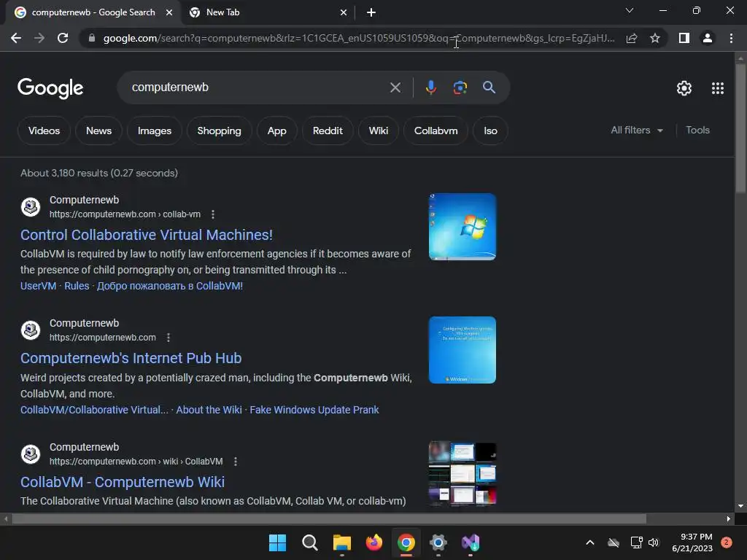Focus the computernewb search input field
The height and width of the screenshot is (560, 747).
point(258,87)
